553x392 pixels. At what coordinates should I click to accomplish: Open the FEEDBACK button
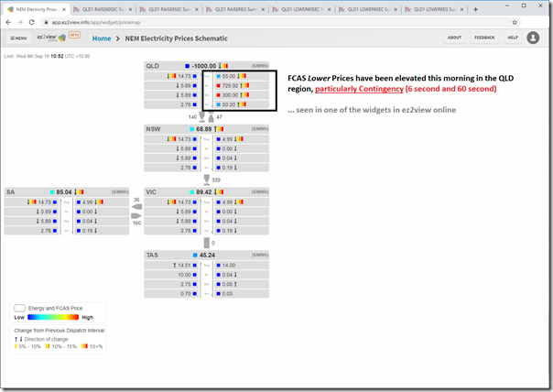click(484, 38)
